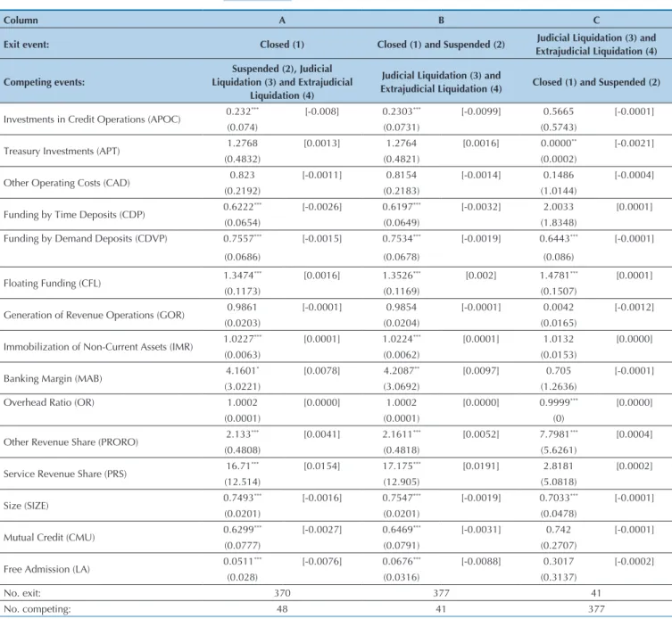Select the bracketed value [-0.0076]
672x619 pixels.
point(322,560)
